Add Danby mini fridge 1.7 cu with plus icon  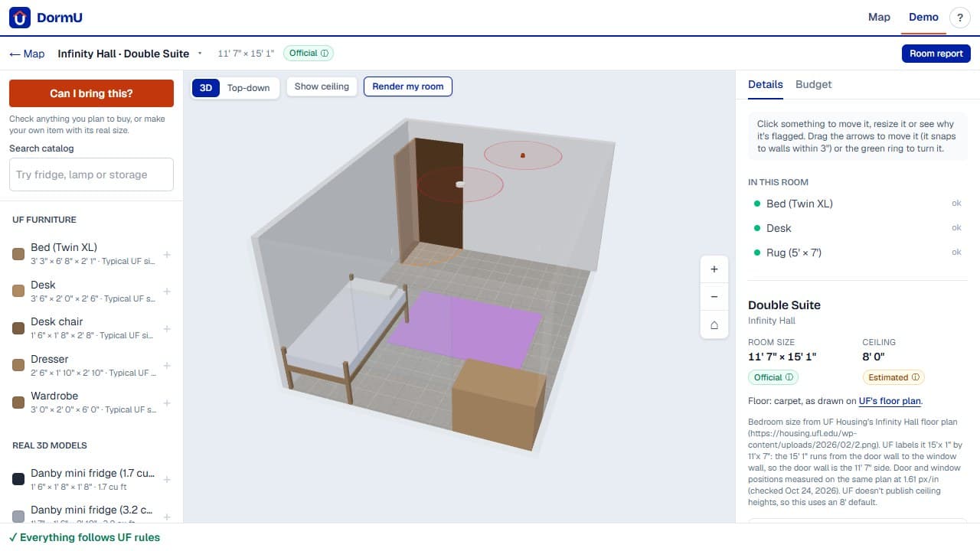167,480
